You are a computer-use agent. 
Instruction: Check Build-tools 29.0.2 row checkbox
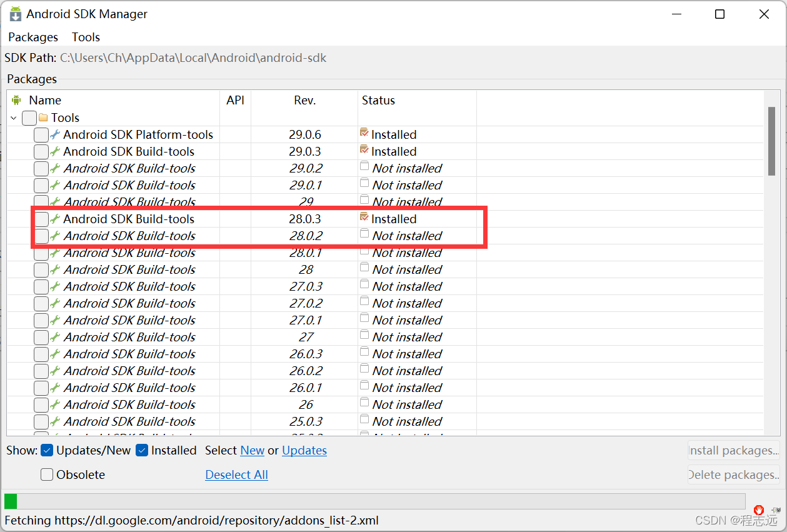pos(41,168)
